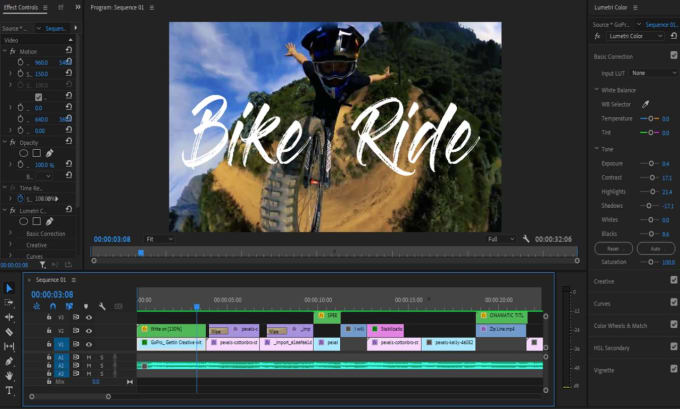
Task: Adjust the Temperature slider handle
Action: pyautogui.click(x=651, y=118)
